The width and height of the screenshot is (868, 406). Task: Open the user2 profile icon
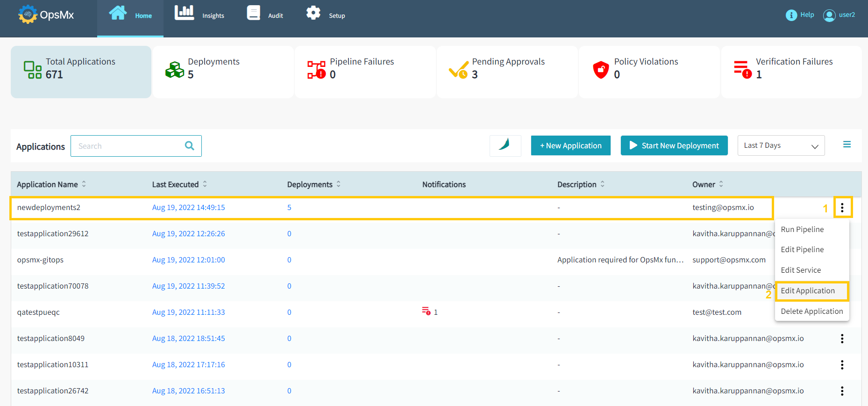click(x=829, y=15)
